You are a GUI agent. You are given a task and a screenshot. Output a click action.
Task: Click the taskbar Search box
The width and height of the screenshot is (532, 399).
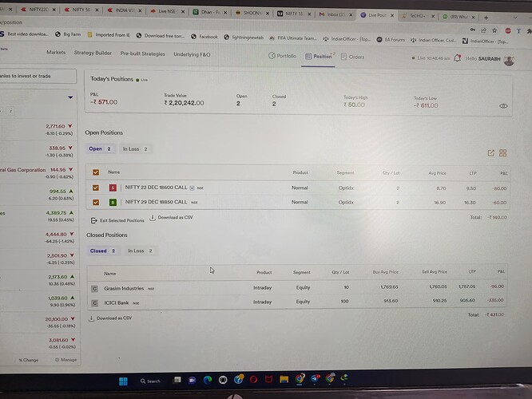click(150, 381)
